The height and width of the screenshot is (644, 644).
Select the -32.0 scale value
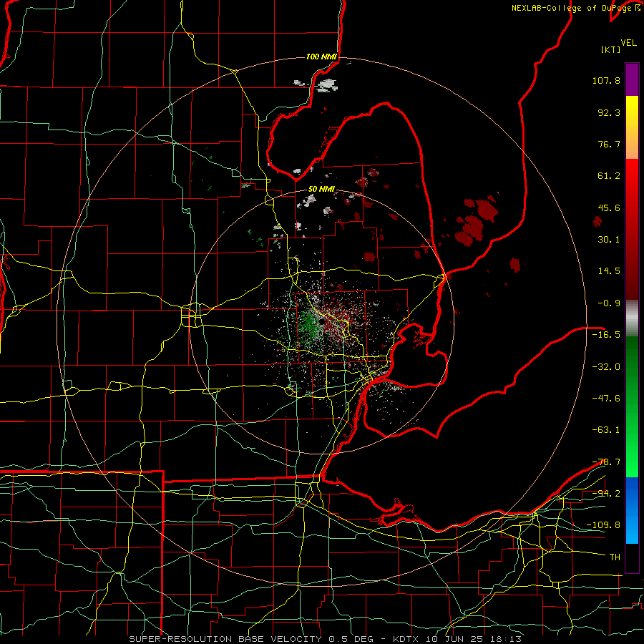pyautogui.click(x=606, y=366)
